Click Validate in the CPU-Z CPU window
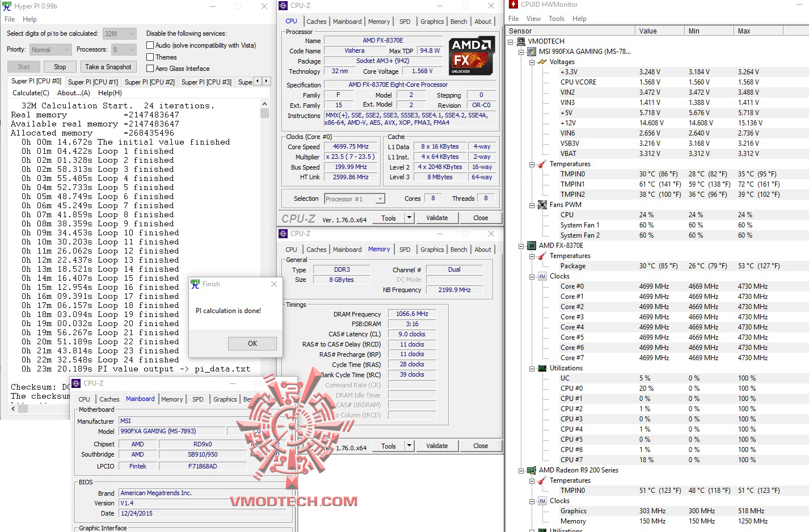 click(437, 218)
